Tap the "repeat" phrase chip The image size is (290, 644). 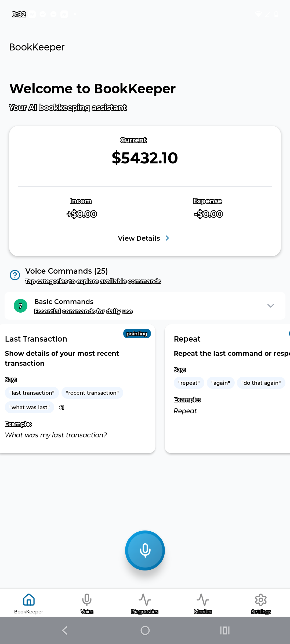pyautogui.click(x=189, y=383)
